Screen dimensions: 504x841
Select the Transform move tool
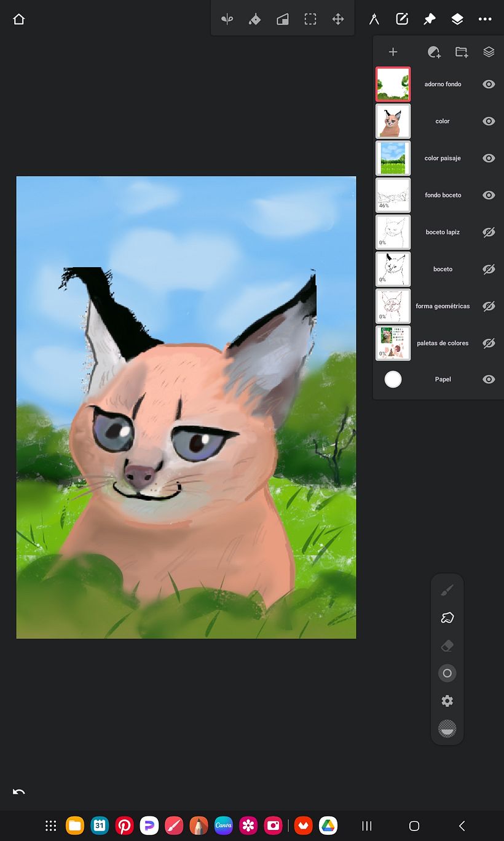pos(338,19)
